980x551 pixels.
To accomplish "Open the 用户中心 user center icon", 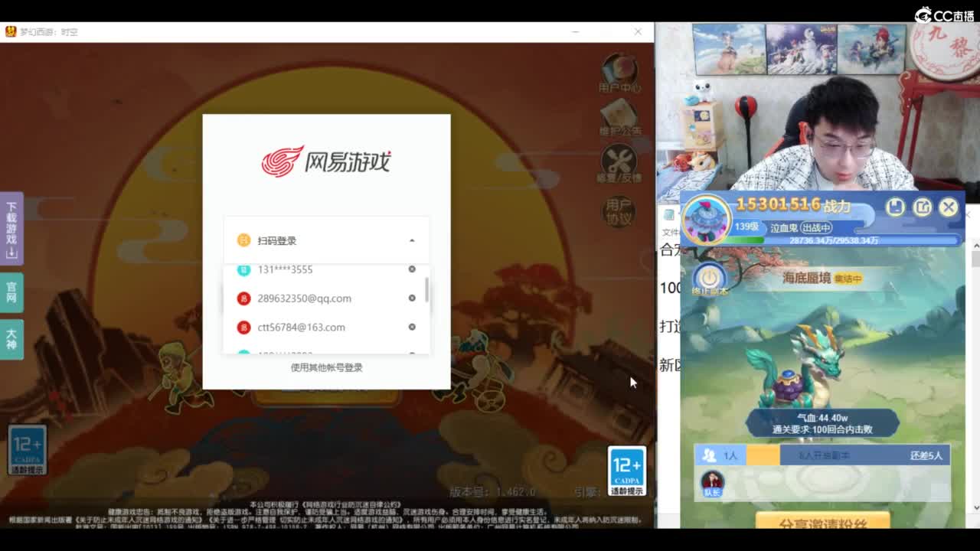I will pos(620,73).
